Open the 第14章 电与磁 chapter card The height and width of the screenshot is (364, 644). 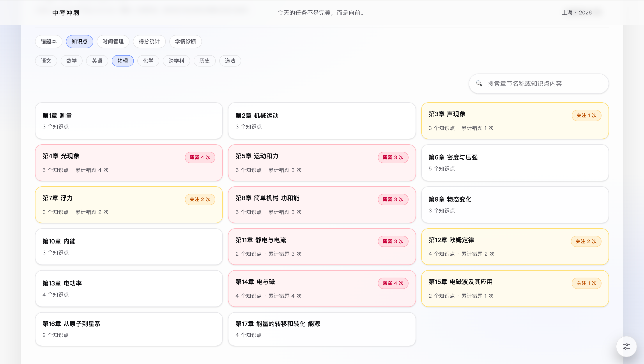pos(322,289)
